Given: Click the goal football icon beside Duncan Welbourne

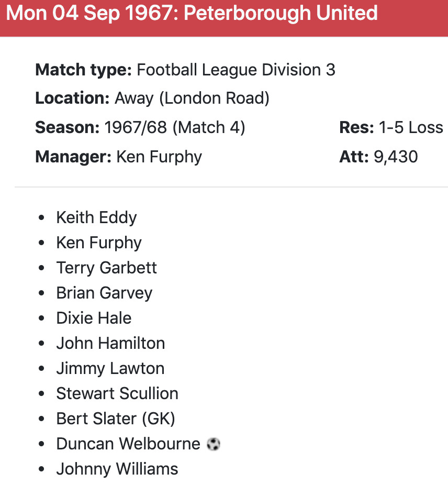Looking at the screenshot, I should click(x=213, y=444).
